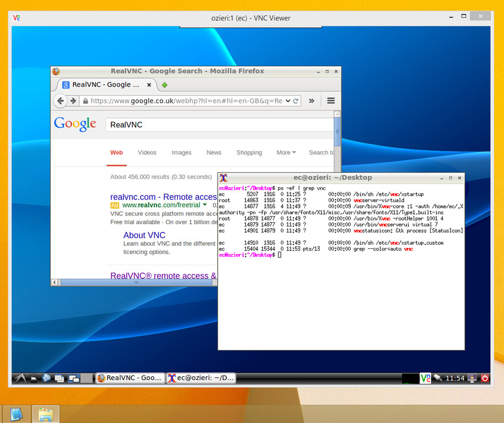The width and height of the screenshot is (504, 423).
Task: Expand the toolbar overflow chevron in Firefox
Action: (311, 101)
